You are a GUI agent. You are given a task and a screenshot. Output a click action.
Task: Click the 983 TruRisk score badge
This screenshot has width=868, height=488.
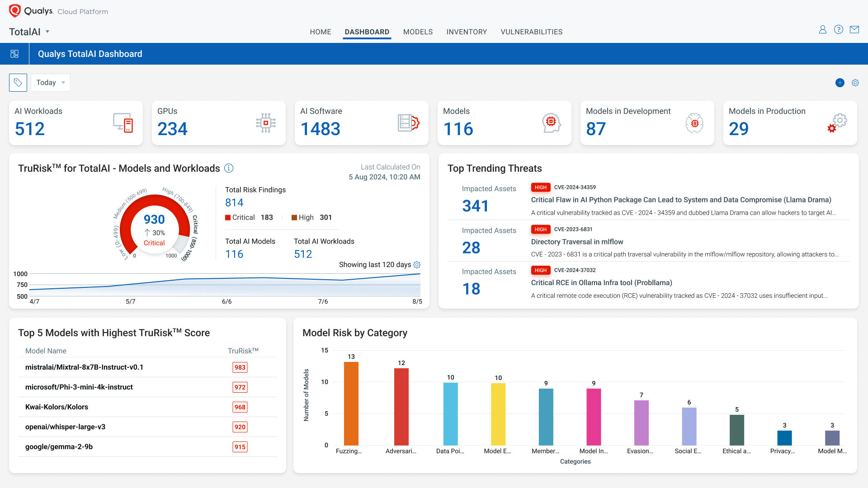(x=240, y=367)
